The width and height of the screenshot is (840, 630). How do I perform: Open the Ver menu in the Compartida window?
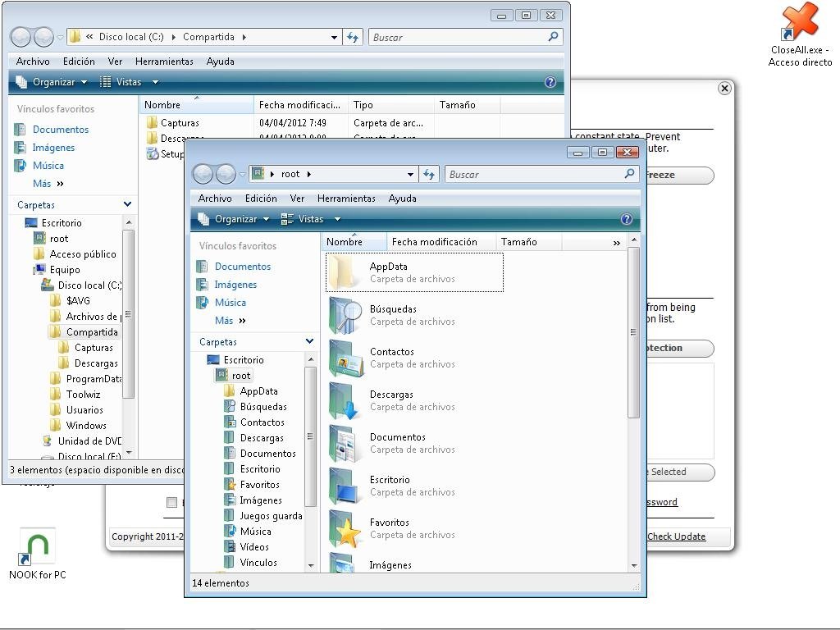click(115, 61)
